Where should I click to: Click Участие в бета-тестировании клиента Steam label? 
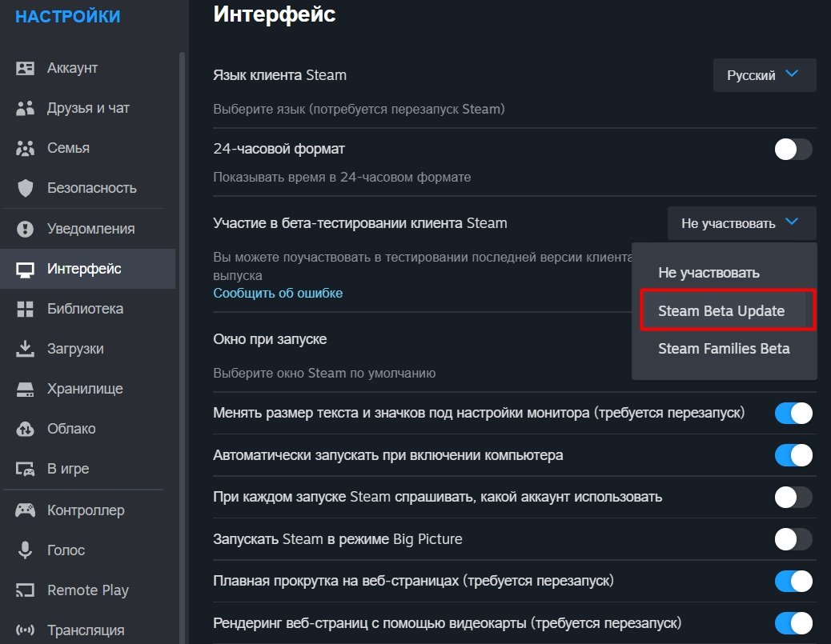359,223
